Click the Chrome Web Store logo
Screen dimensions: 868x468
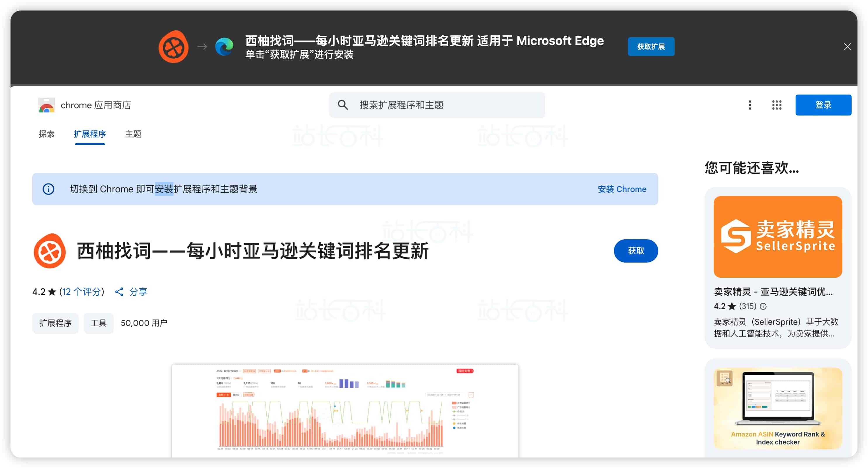pos(46,105)
